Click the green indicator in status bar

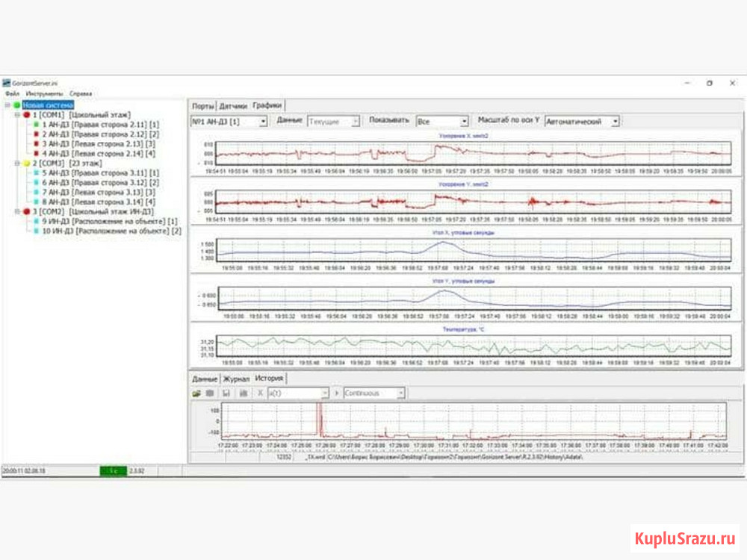(x=113, y=471)
